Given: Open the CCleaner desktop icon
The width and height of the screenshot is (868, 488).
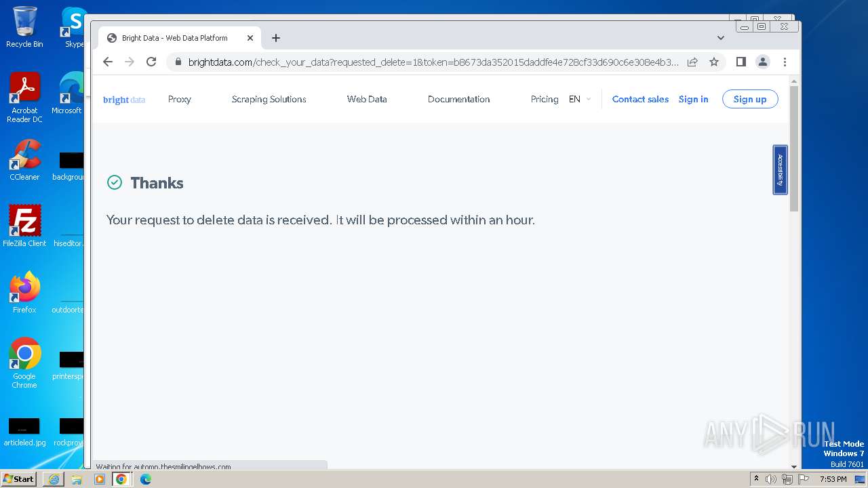Looking at the screenshot, I should 24,160.
